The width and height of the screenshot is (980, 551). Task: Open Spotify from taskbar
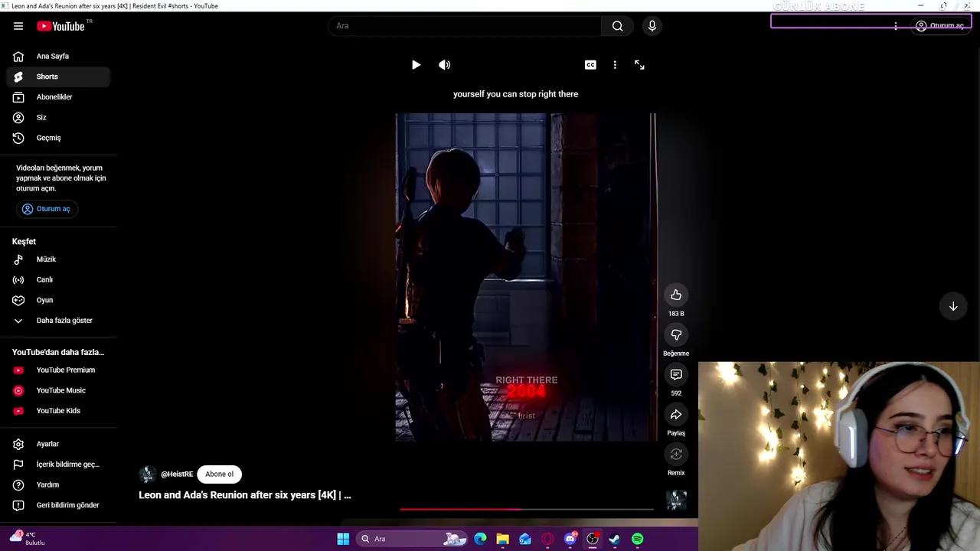tap(637, 539)
